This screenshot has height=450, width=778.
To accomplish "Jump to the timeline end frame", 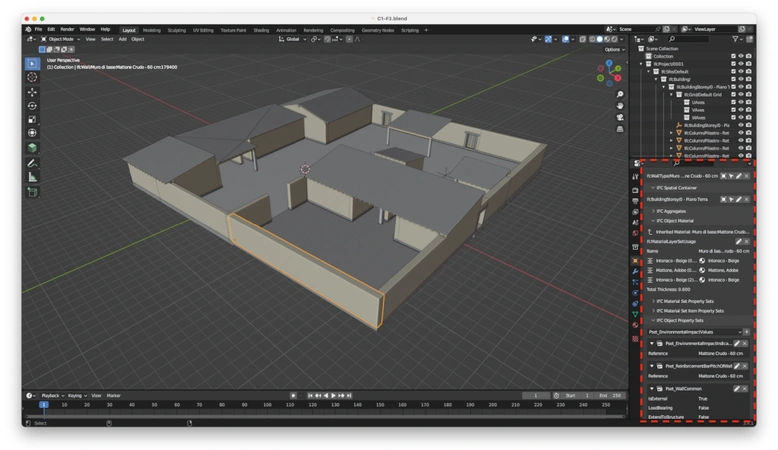I will coord(349,395).
